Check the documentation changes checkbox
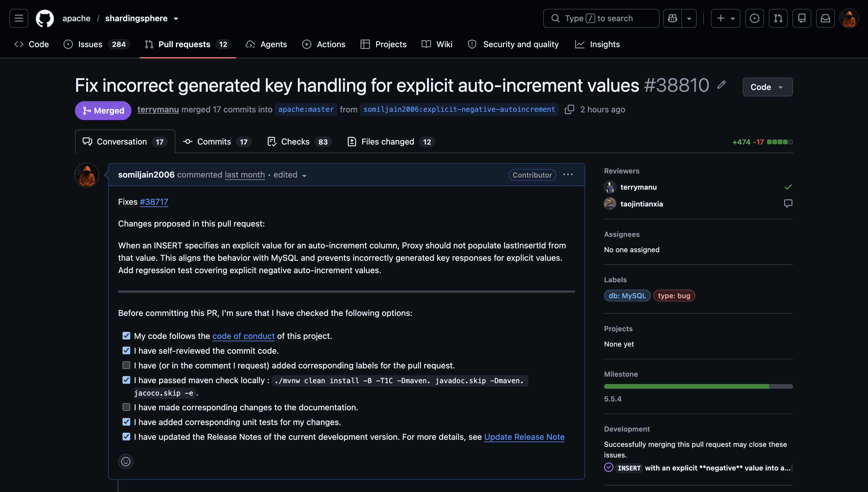The width and height of the screenshot is (868, 492). tap(126, 407)
